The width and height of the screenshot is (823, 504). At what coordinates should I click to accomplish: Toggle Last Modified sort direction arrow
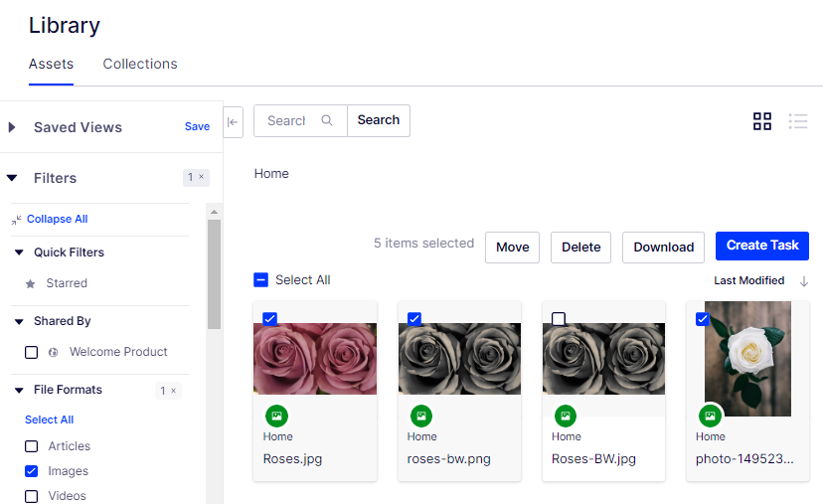pos(803,281)
